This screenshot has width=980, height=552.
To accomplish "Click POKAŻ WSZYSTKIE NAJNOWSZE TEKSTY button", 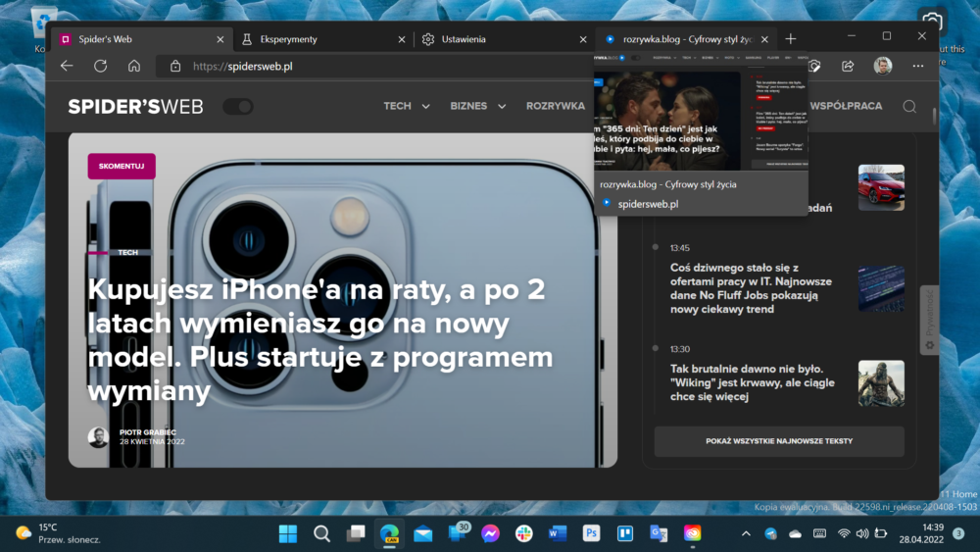I will pos(779,441).
